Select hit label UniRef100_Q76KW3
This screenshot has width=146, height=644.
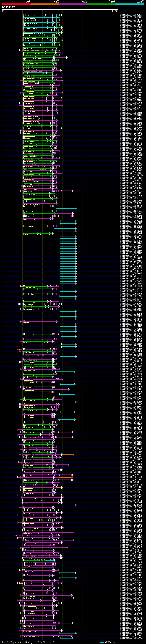pyautogui.click(x=131, y=52)
